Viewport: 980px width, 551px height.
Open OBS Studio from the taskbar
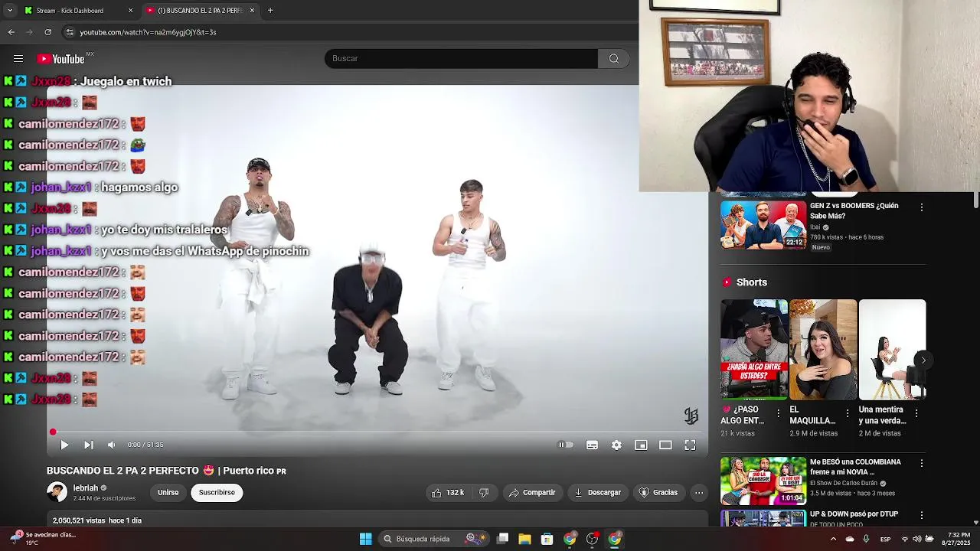592,539
